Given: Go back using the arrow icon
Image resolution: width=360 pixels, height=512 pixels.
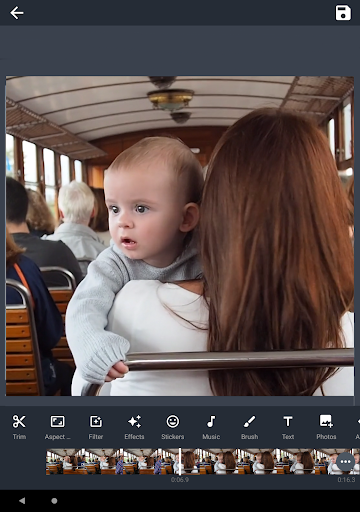Looking at the screenshot, I should (x=16, y=13).
